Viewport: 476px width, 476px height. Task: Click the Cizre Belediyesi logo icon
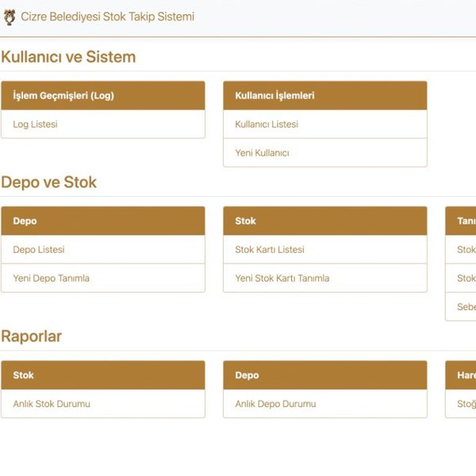click(x=10, y=17)
